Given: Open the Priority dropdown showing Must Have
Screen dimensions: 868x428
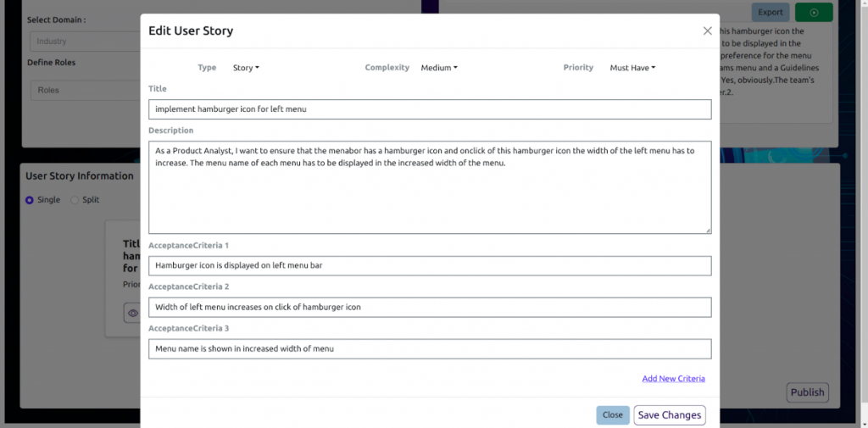Looking at the screenshot, I should (x=632, y=68).
